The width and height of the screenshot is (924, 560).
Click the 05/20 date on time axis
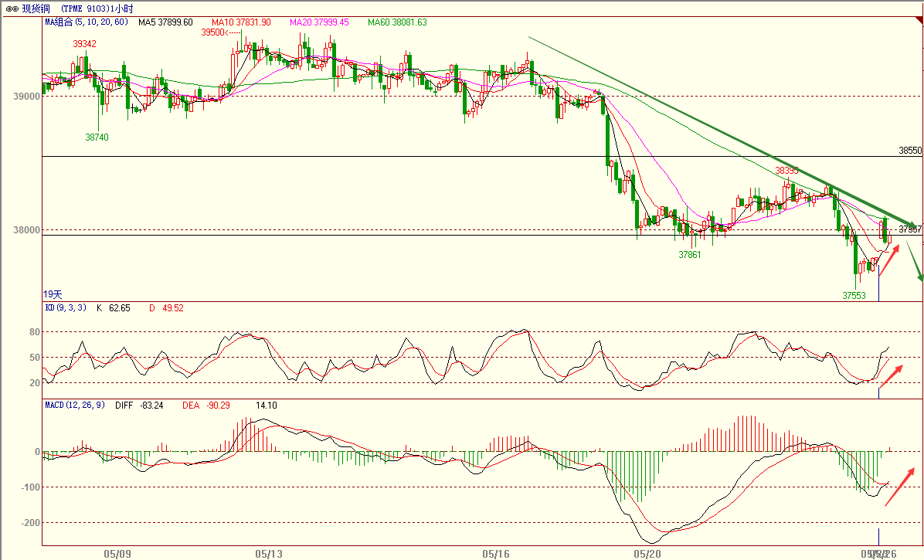pyautogui.click(x=646, y=554)
